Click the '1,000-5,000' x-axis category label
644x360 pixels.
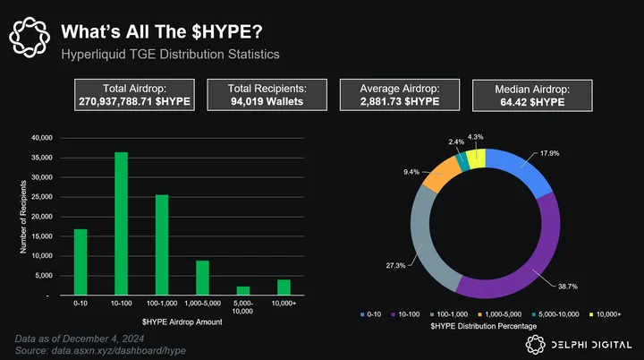202,304
